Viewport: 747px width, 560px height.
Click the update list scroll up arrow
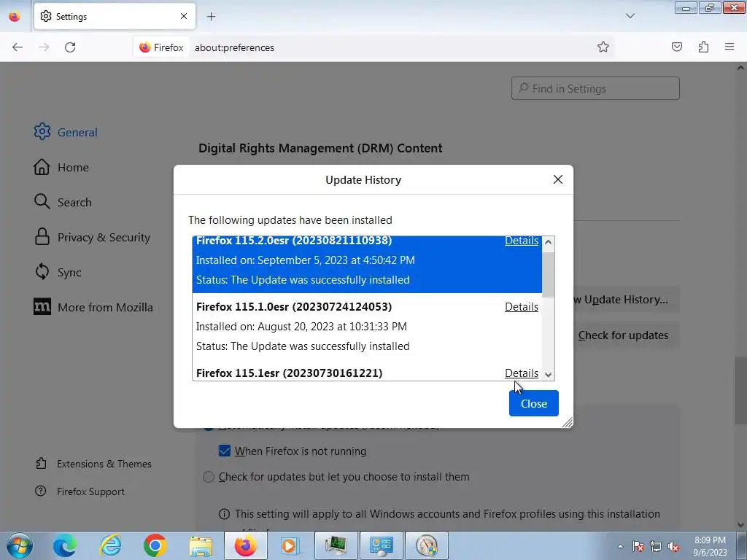click(548, 242)
